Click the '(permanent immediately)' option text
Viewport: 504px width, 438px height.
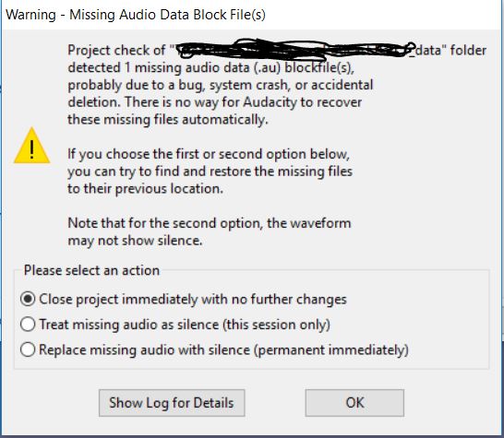point(331,349)
